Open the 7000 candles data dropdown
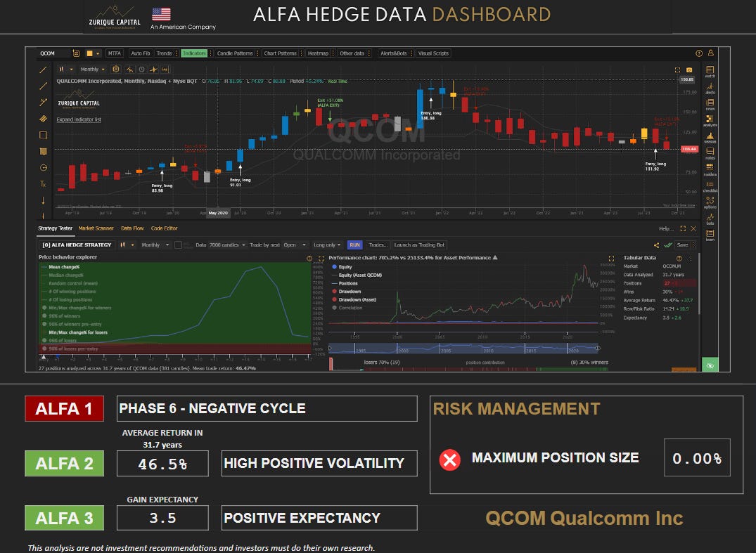Image resolution: width=756 pixels, height=553 pixels. tap(228, 245)
